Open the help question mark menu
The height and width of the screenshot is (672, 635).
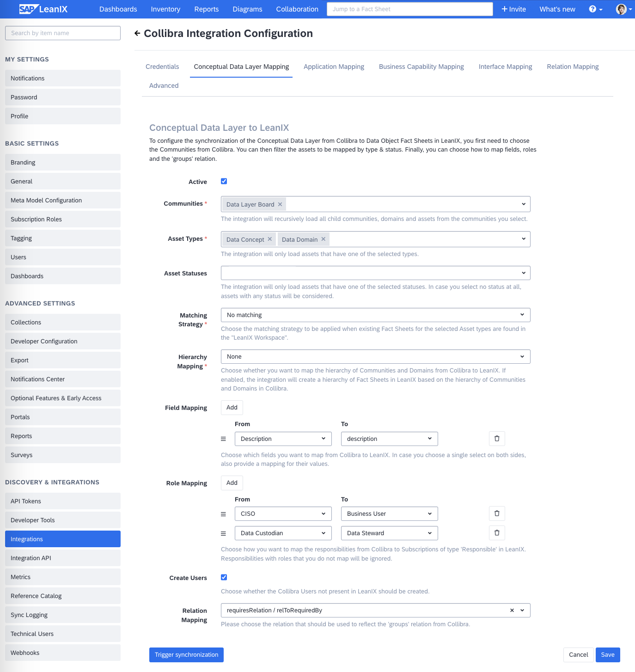coord(595,9)
